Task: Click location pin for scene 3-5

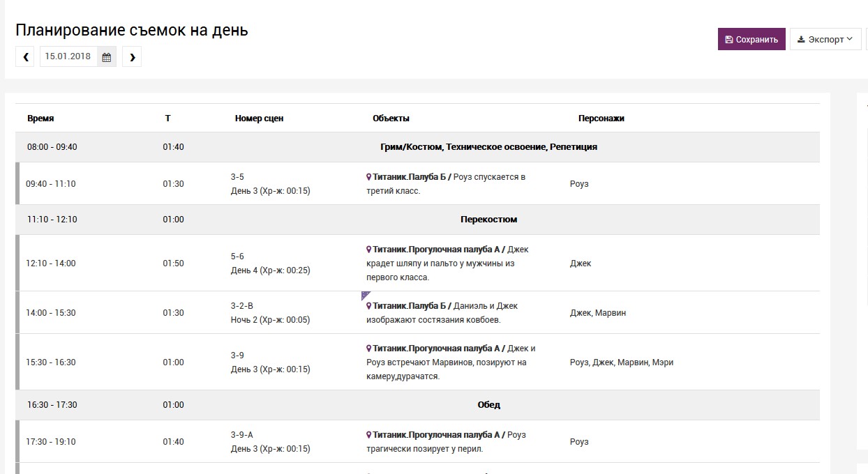Action: point(369,177)
